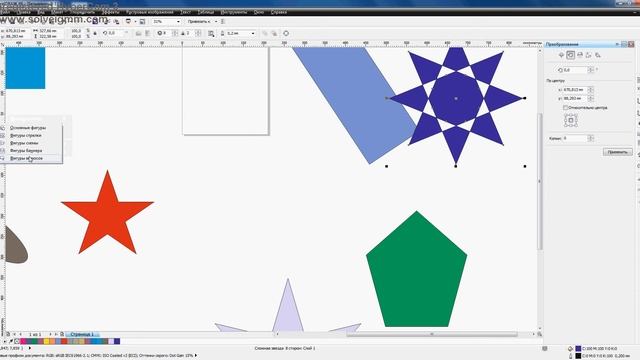Go to the first page arrow
The height and width of the screenshot is (360, 640).
pos(14,334)
